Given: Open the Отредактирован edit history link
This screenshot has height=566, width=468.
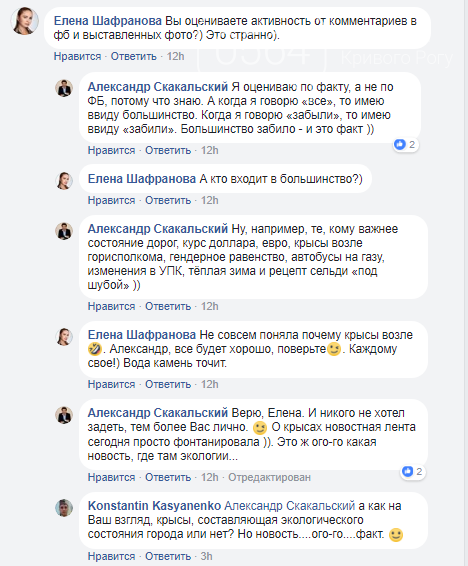Looking at the screenshot, I should 269,478.
